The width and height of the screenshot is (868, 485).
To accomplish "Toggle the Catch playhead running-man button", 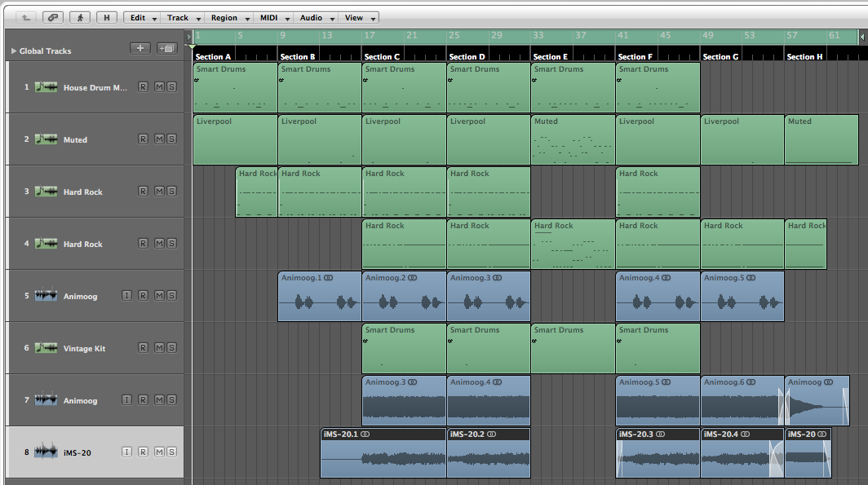I will (80, 18).
